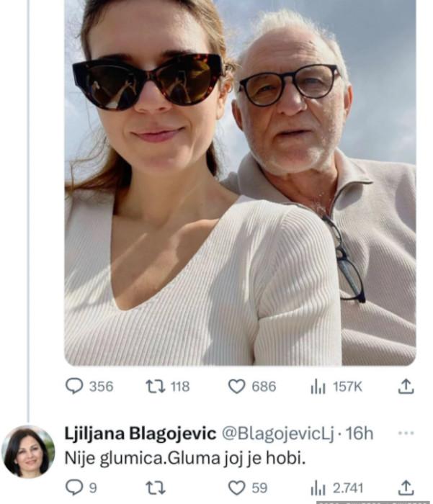Share the photo post via share icon

pos(406,387)
